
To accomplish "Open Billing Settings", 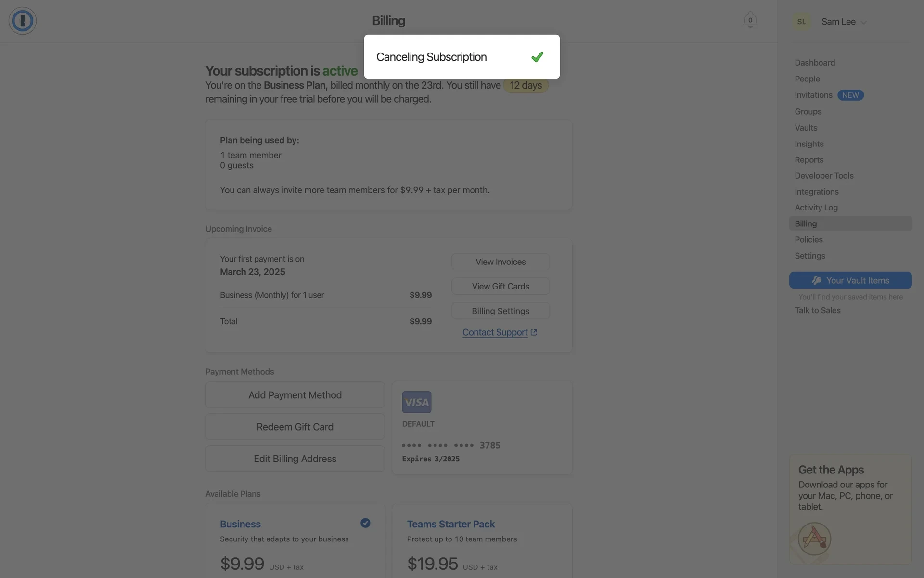I will pos(500,311).
